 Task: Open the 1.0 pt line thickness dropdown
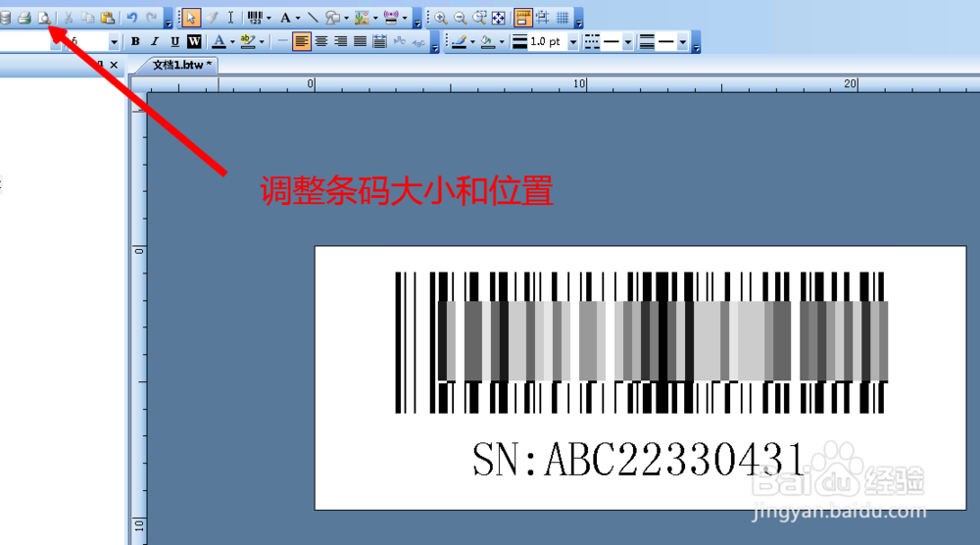pos(573,42)
